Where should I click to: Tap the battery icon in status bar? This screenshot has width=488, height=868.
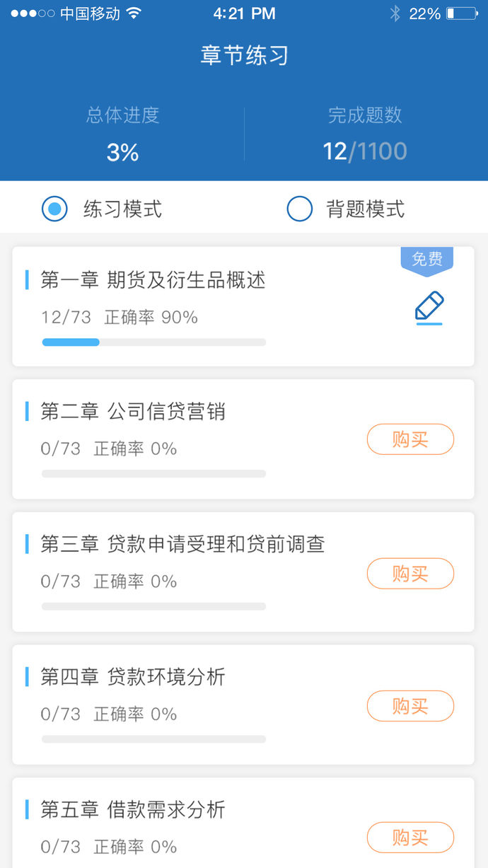[461, 13]
